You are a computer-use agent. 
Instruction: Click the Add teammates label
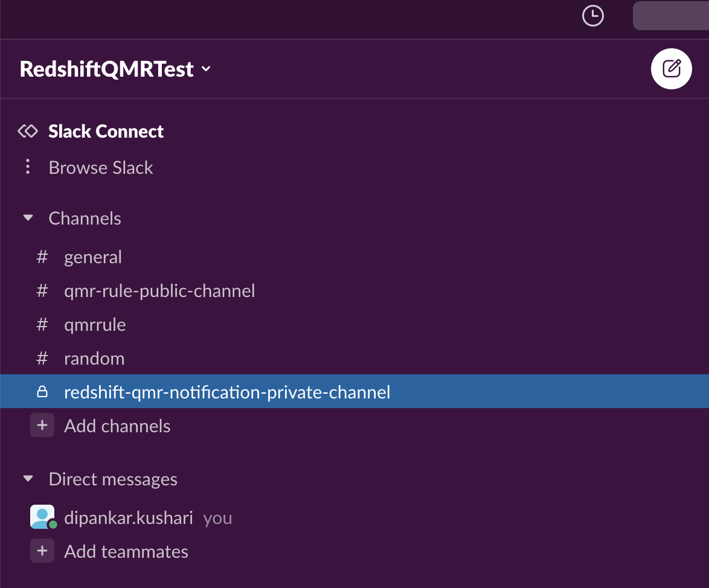[x=126, y=552]
